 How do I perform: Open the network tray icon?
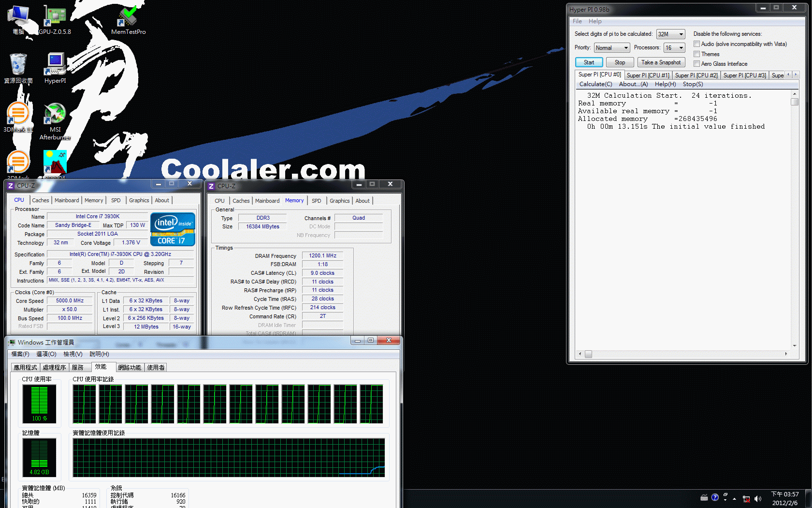pyautogui.click(x=746, y=499)
